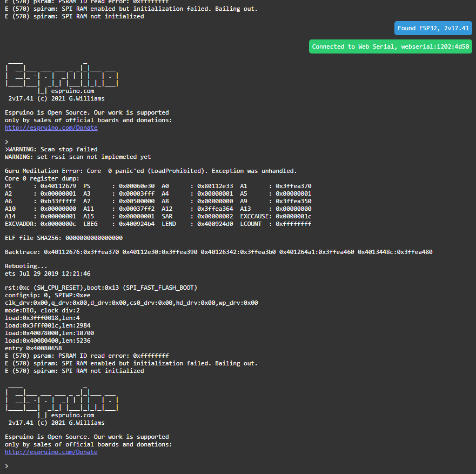
Task: Open the first espruino.com/Donate link
Action: click(51, 128)
